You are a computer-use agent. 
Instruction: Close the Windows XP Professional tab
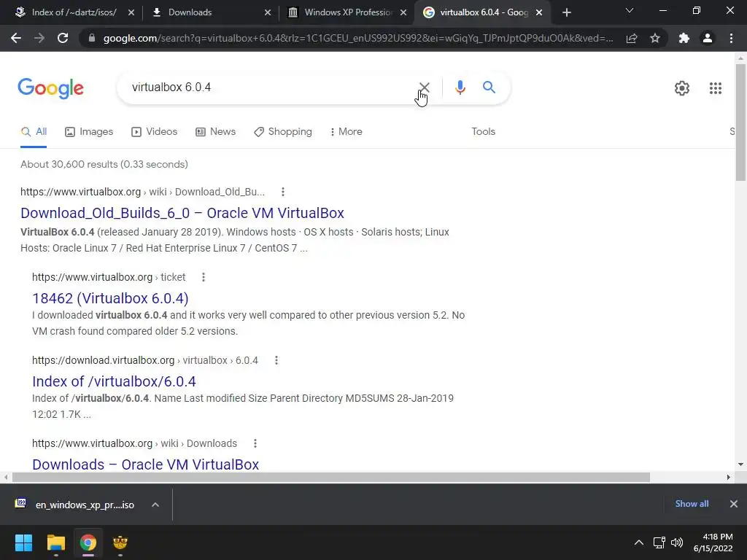tap(403, 12)
